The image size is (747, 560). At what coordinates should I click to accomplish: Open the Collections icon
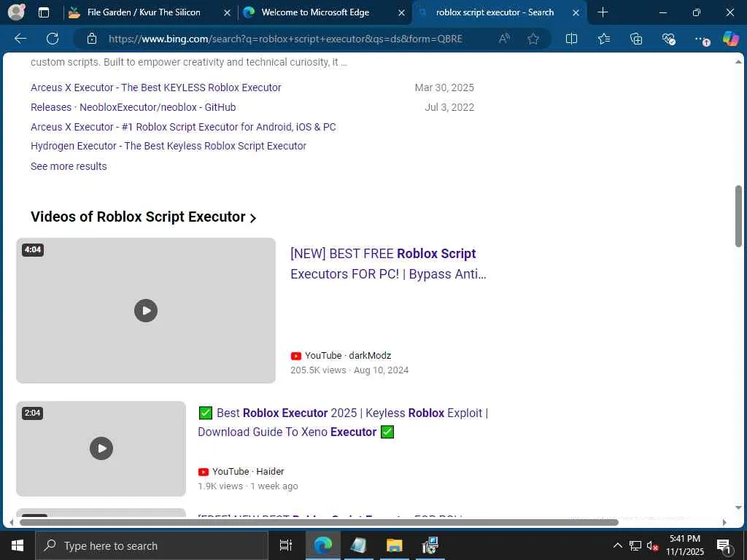[636, 39]
